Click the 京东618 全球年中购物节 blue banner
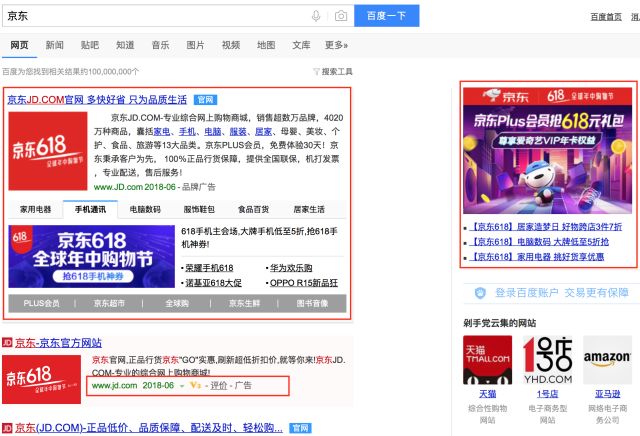The width and height of the screenshot is (640, 436). [91, 256]
